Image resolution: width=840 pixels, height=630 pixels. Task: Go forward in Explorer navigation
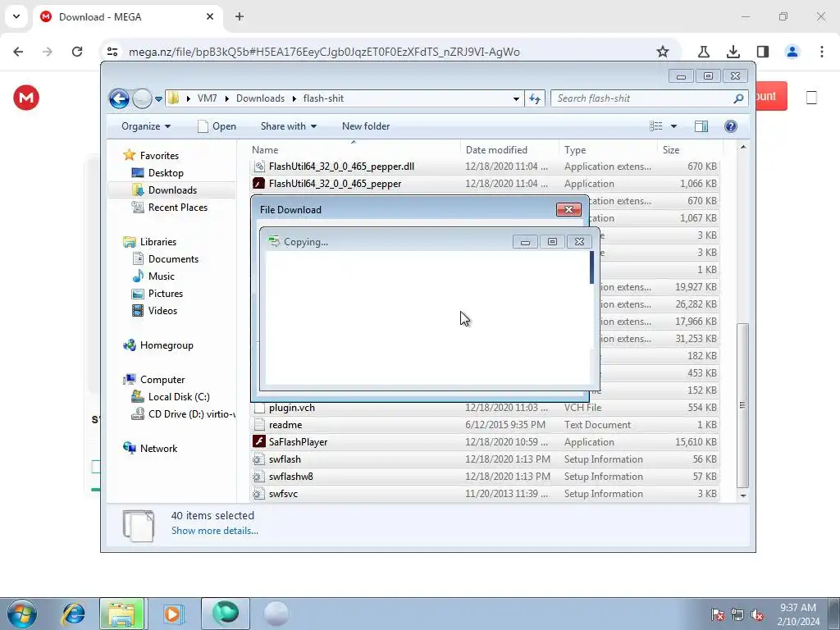pos(142,98)
